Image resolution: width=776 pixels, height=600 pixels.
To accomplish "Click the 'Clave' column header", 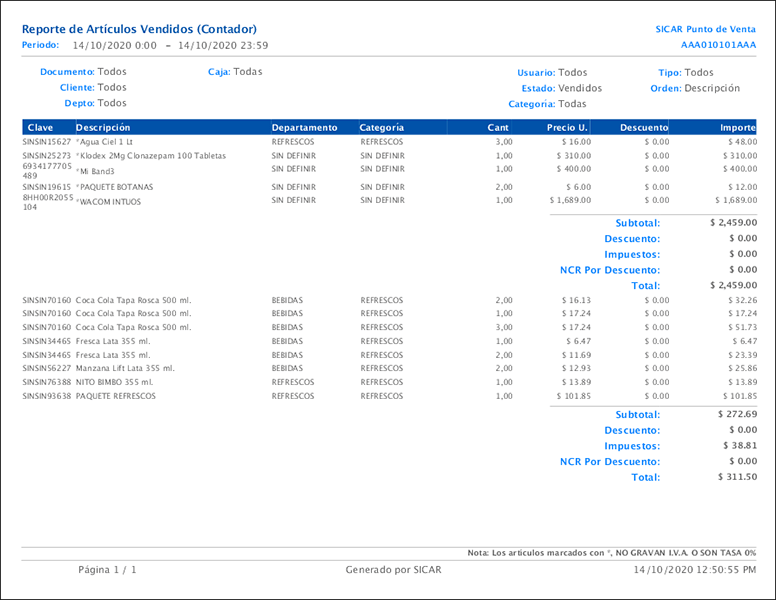I will 41,128.
